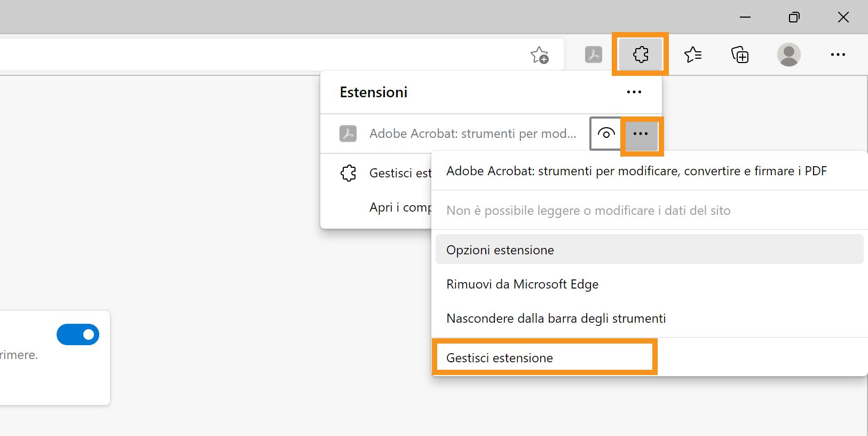The width and height of the screenshot is (868, 436).
Task: Turn off the blue toggle switch
Action: (78, 334)
